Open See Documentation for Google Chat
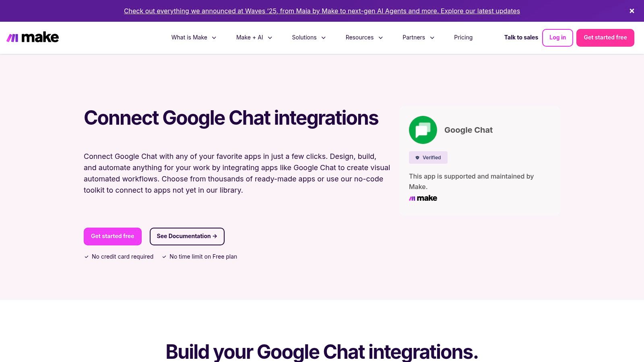The height and width of the screenshot is (362, 644). click(x=187, y=236)
